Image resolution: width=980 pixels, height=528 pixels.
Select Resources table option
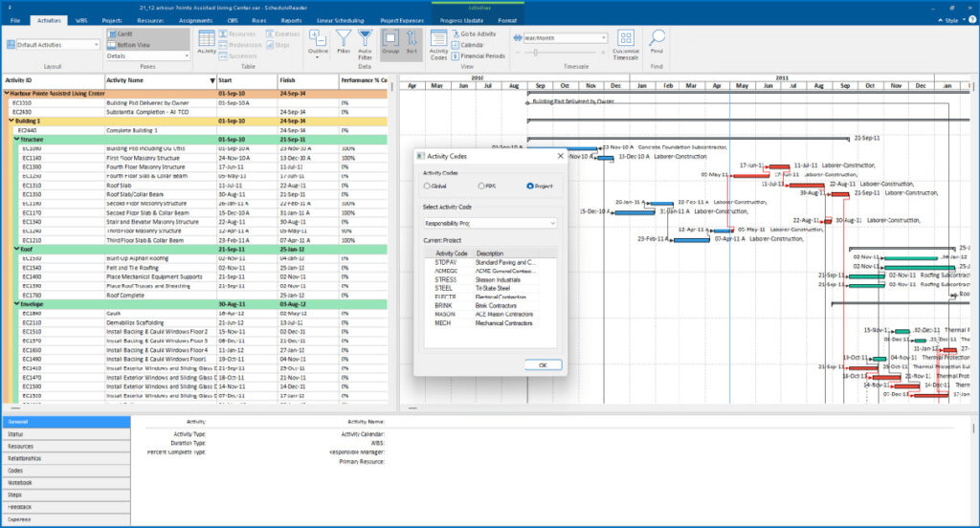pos(237,33)
